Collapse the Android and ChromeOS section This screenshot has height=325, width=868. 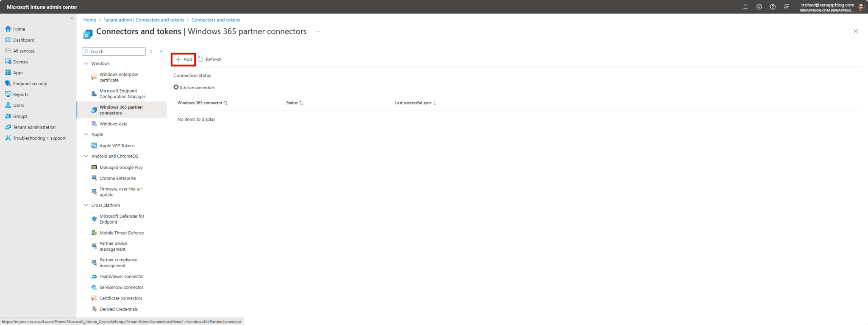(x=86, y=156)
